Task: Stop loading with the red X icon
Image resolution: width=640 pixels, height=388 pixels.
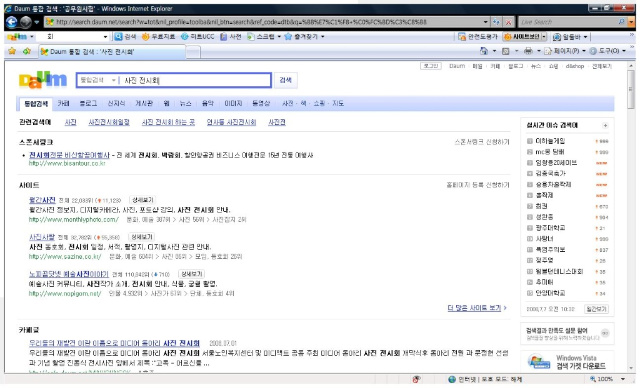Action: (509, 22)
